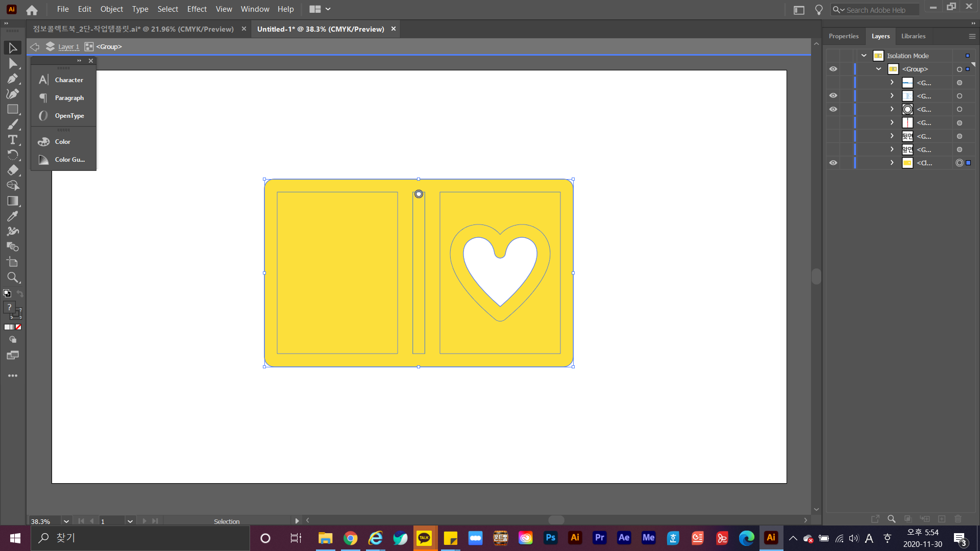Select the Paintbrush tool

click(x=12, y=124)
